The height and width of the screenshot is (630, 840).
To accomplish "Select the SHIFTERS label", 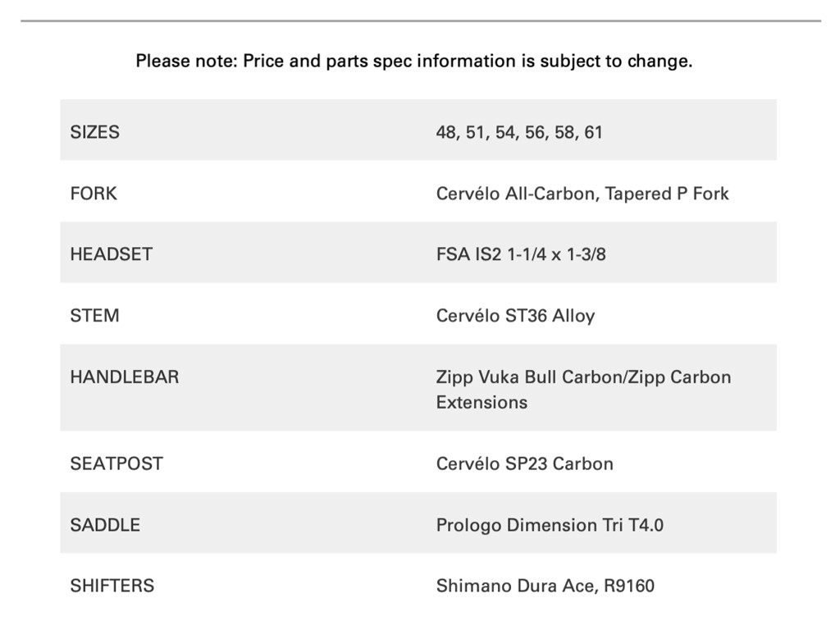I will [112, 586].
